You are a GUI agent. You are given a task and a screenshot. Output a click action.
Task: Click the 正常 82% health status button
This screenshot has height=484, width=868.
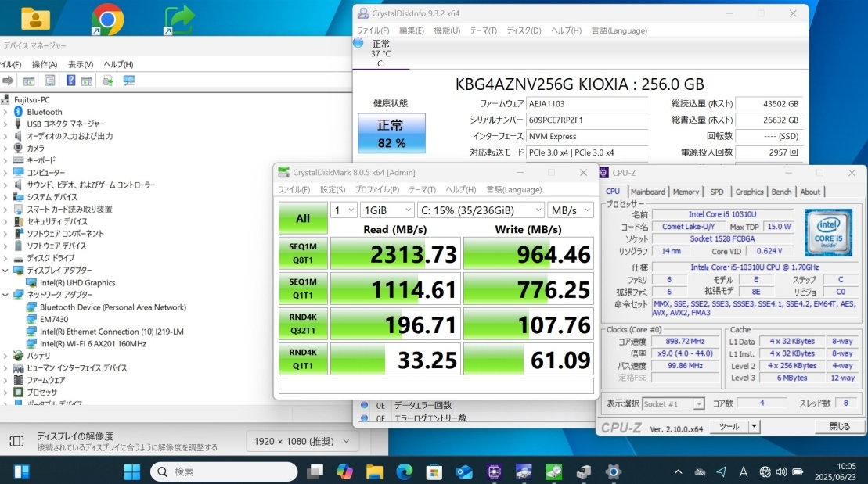(392, 133)
